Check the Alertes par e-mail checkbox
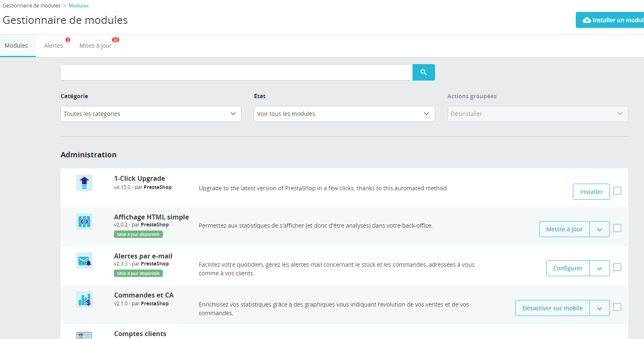 (617, 267)
